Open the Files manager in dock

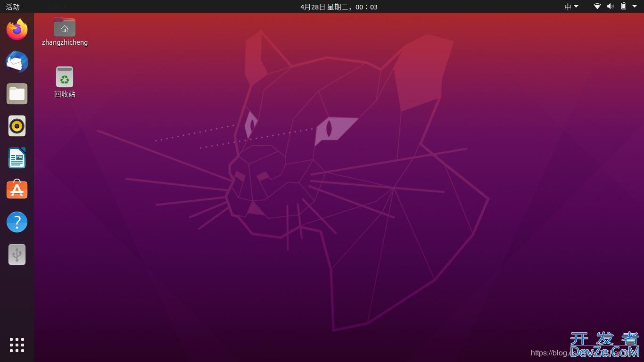pyautogui.click(x=17, y=94)
